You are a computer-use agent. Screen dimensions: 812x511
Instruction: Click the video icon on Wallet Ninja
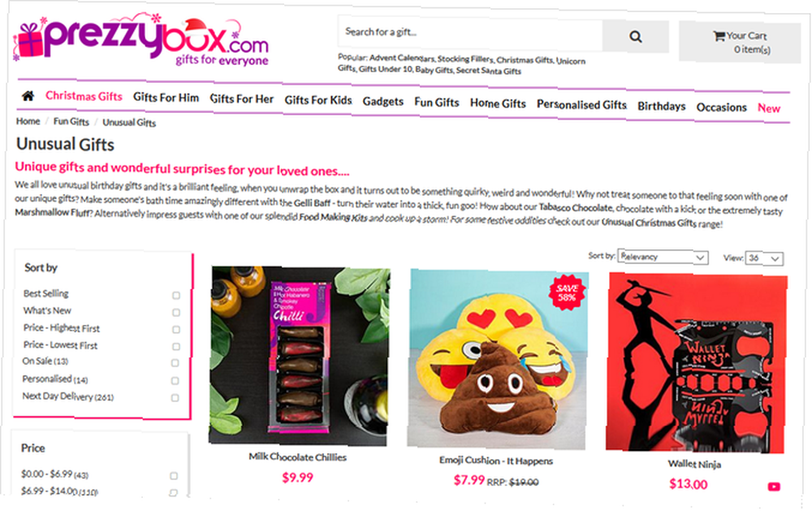774,487
